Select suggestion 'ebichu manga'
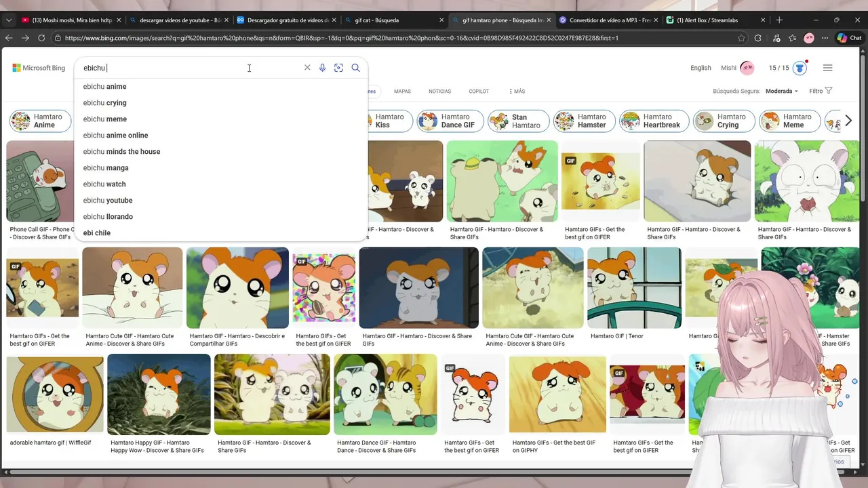 (221, 168)
